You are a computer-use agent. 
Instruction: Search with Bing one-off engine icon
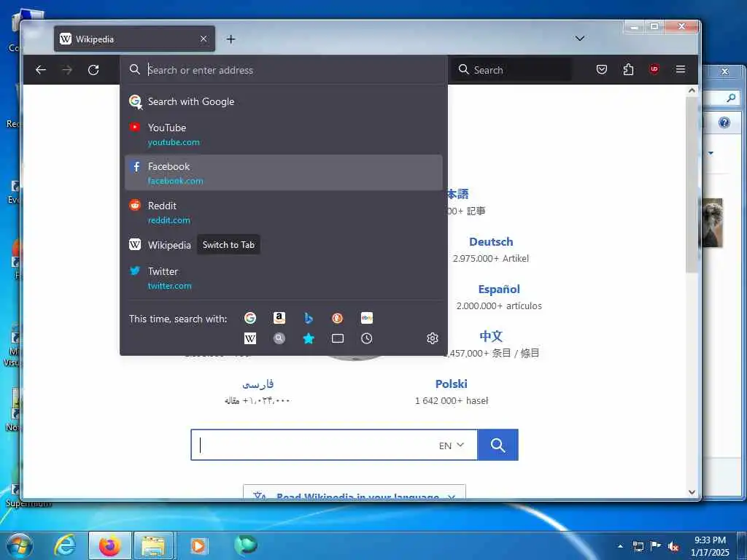309,318
